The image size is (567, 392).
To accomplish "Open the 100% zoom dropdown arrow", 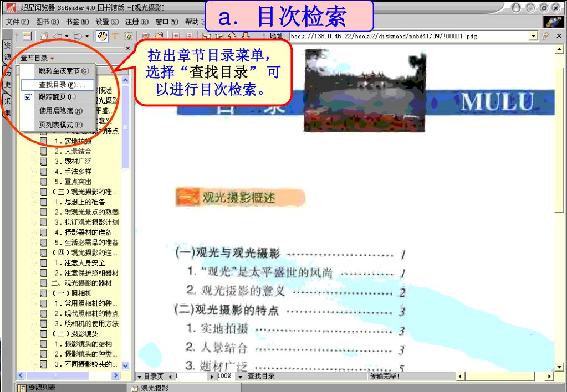I will click(x=240, y=376).
